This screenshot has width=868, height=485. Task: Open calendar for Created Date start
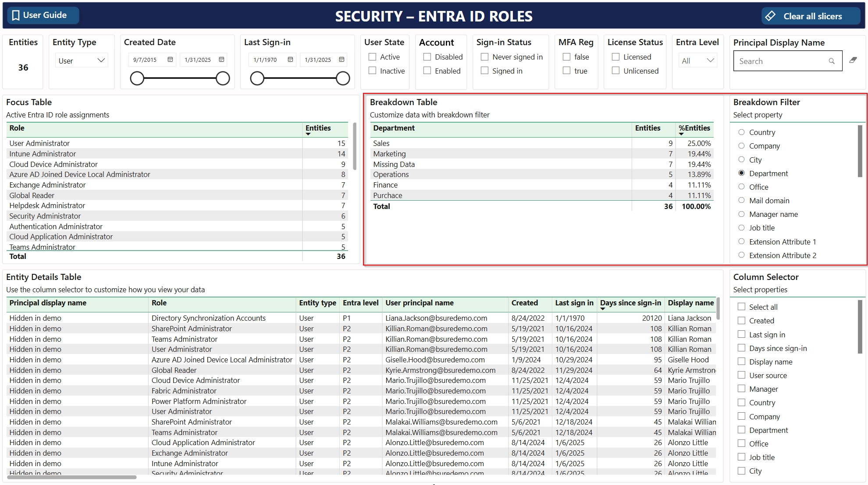(x=170, y=60)
